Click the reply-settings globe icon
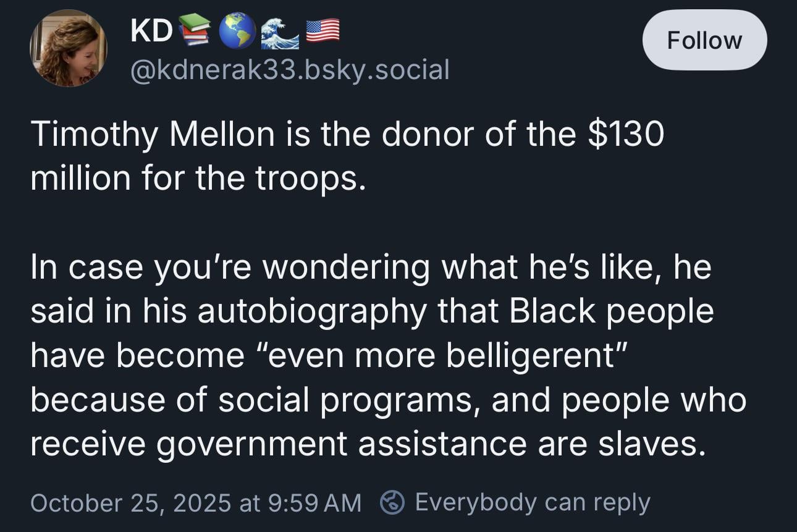Screen dimensions: 797x532 (x=390, y=502)
